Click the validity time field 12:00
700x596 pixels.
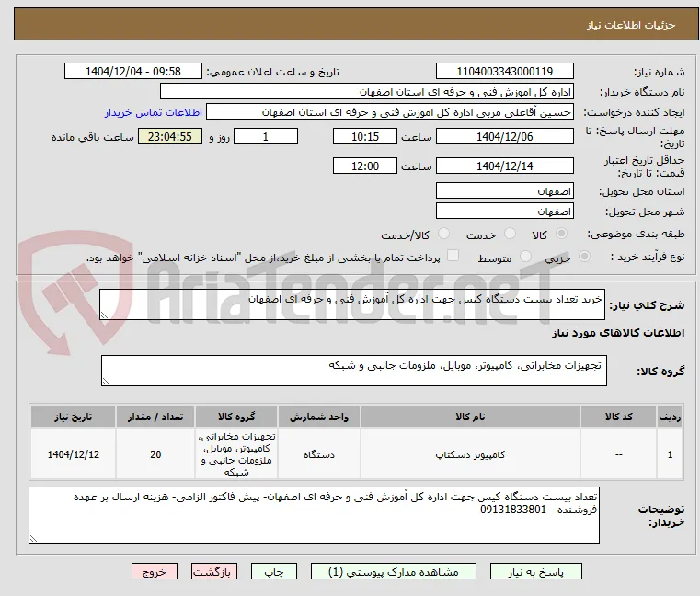[x=365, y=166]
